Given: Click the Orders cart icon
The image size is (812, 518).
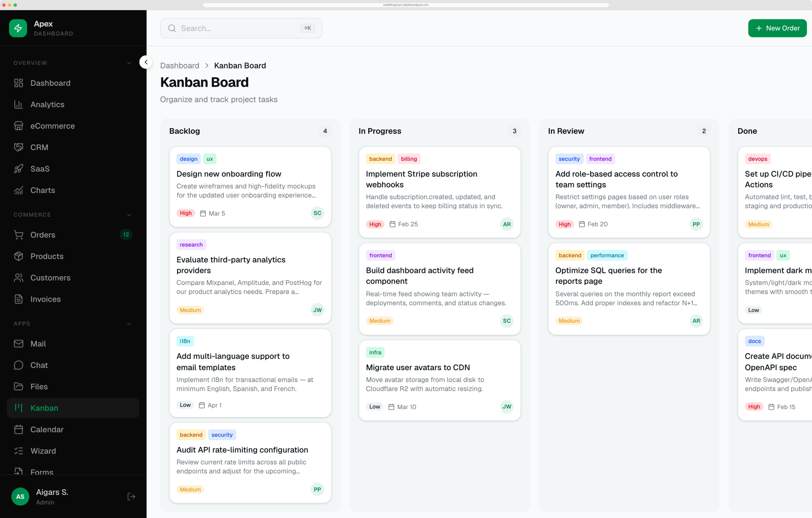Looking at the screenshot, I should point(18,235).
